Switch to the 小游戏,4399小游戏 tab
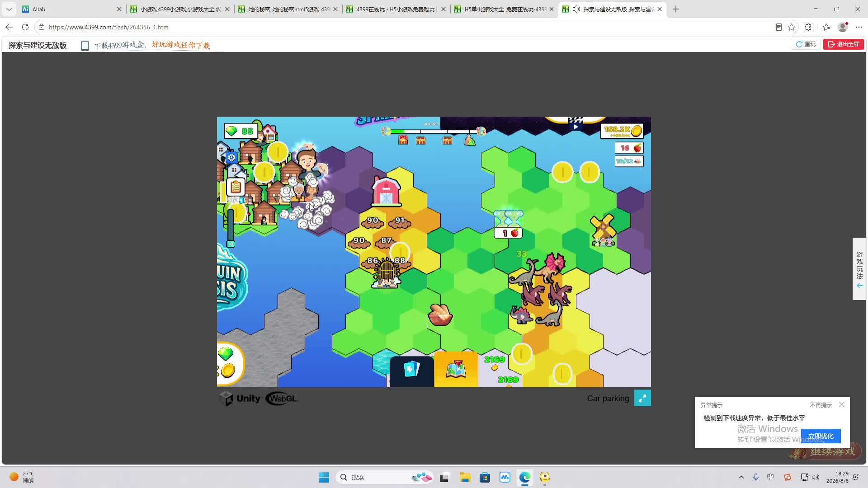The width and height of the screenshot is (868, 488). 180,9
